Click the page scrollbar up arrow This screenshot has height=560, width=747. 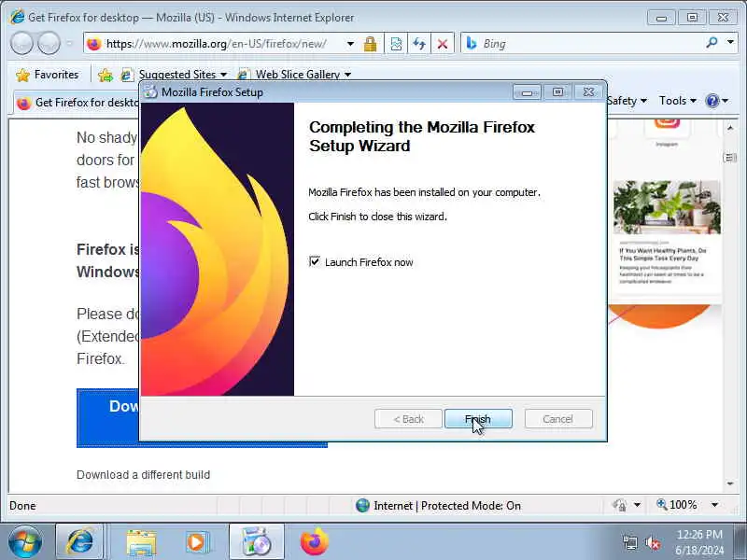[730, 128]
